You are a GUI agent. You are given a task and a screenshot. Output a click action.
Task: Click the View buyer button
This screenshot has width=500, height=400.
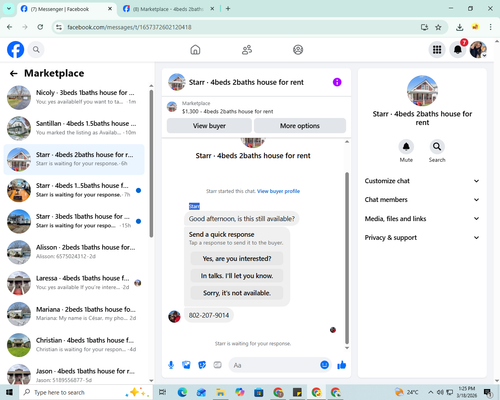coord(209,126)
